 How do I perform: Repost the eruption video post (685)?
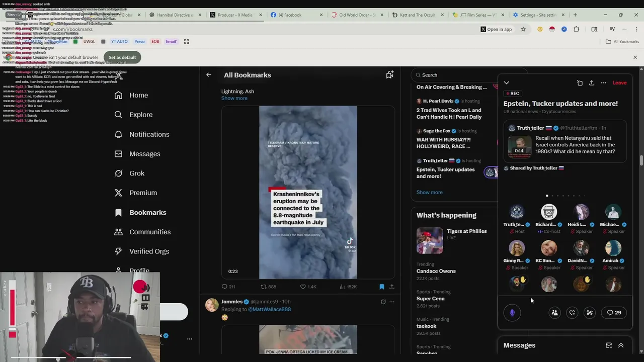[268, 287]
